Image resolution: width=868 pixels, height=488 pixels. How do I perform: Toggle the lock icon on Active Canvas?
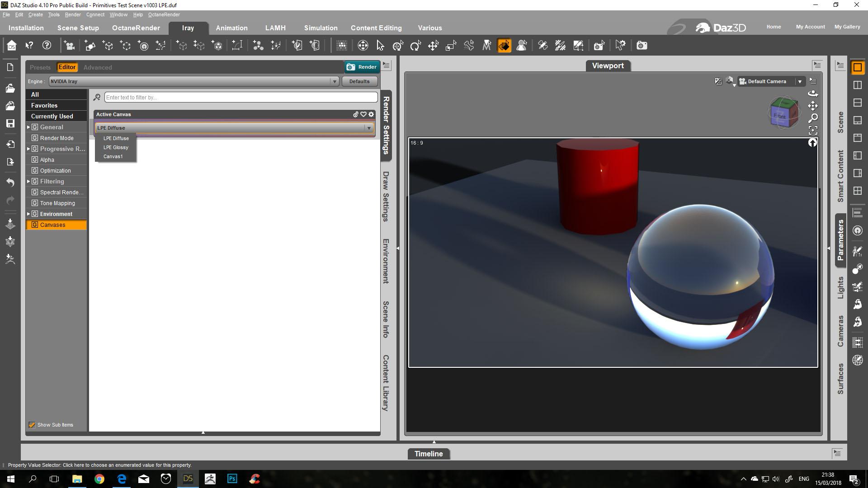(x=355, y=114)
